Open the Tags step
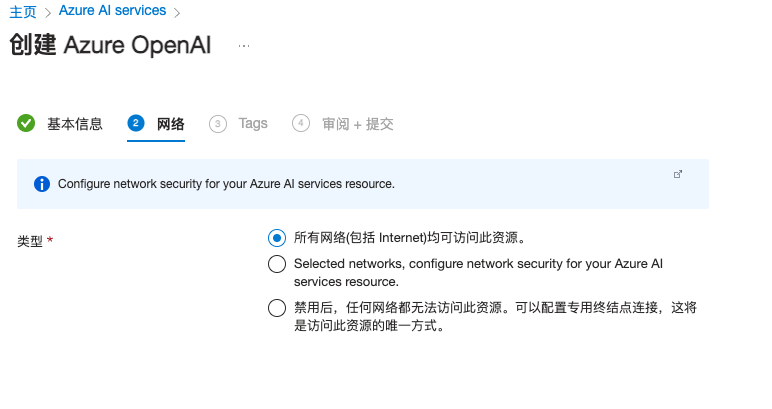 coord(253,123)
